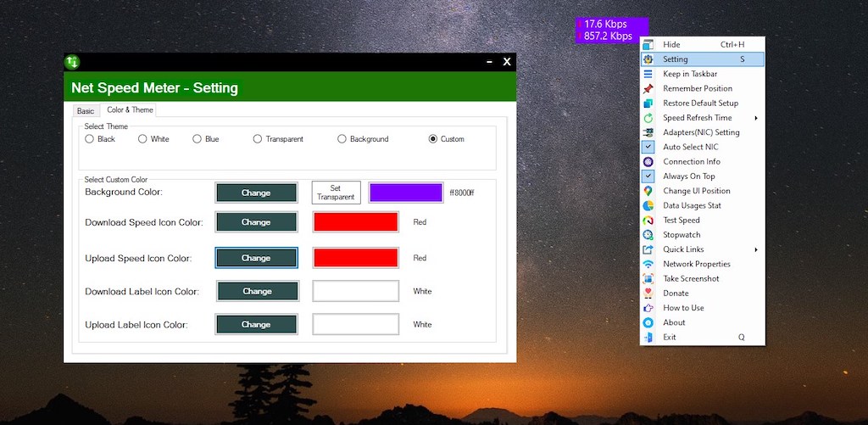Choose Take Screenshot from context menu
This screenshot has height=425, width=868.
[691, 278]
